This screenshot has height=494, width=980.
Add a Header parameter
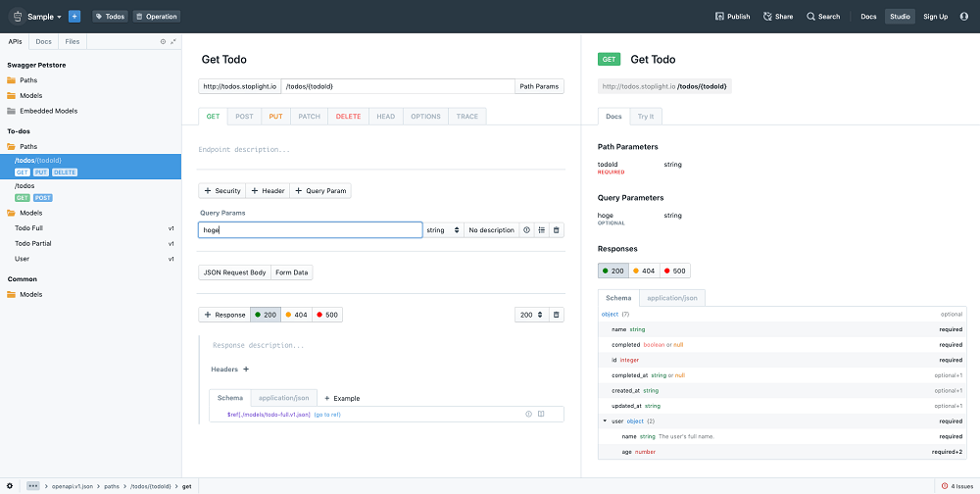268,191
